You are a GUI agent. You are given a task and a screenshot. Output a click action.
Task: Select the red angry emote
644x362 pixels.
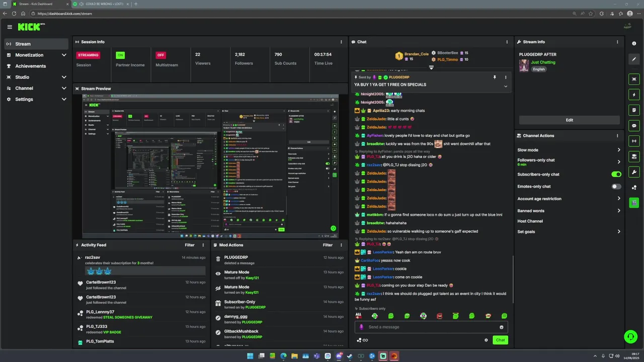tap(439, 316)
